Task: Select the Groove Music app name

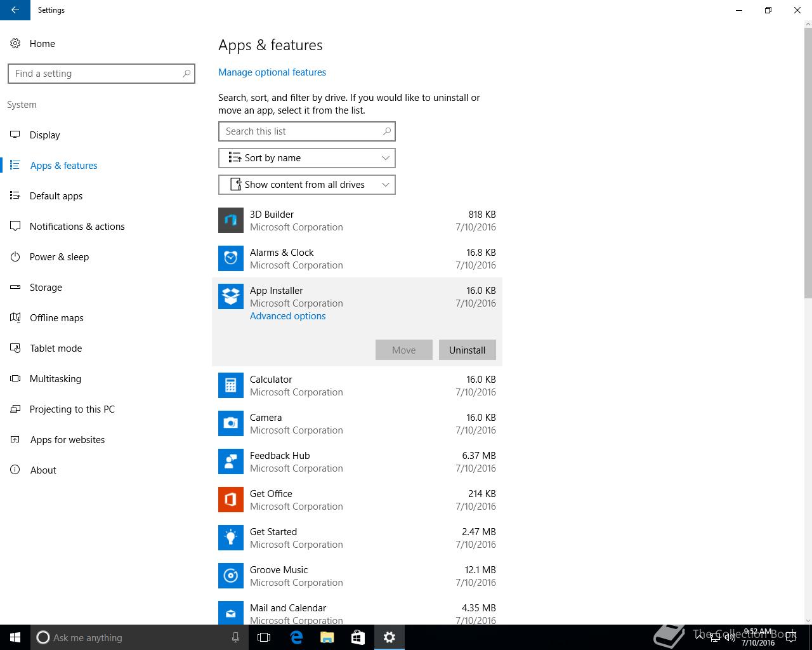Action: tap(279, 570)
